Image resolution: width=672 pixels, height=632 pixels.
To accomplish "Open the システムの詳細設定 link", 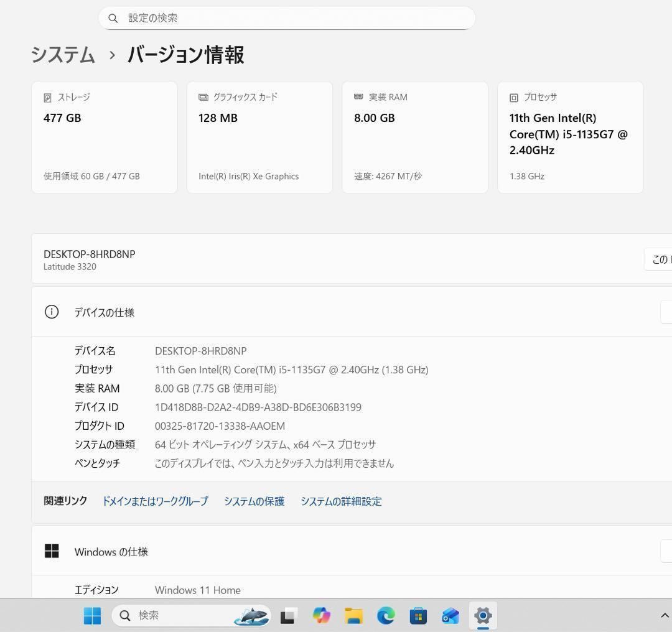I will pyautogui.click(x=341, y=501).
